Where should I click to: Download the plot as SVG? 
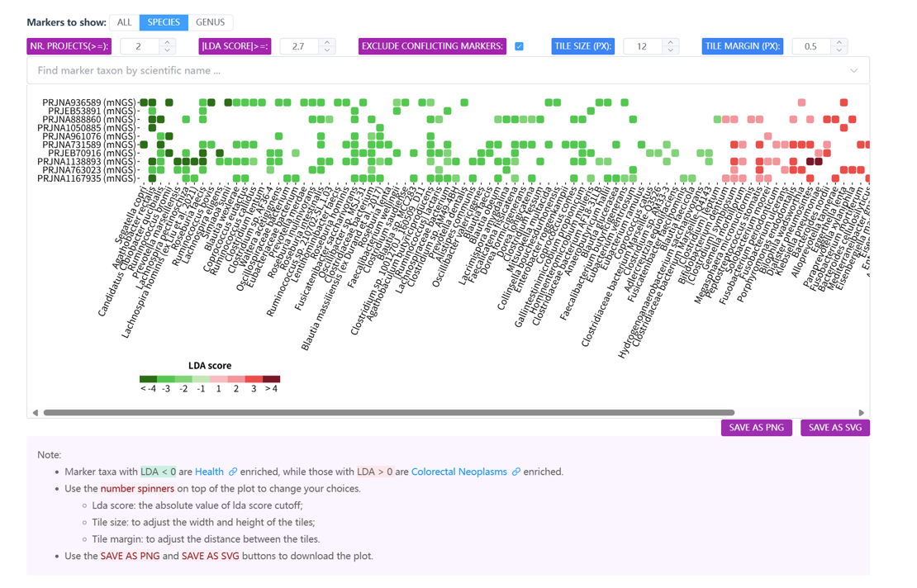pos(834,428)
